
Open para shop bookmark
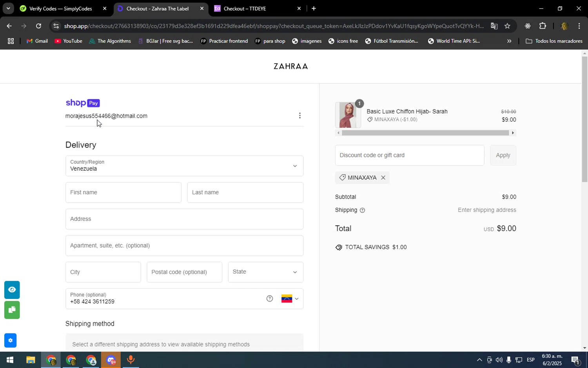tap(270, 41)
